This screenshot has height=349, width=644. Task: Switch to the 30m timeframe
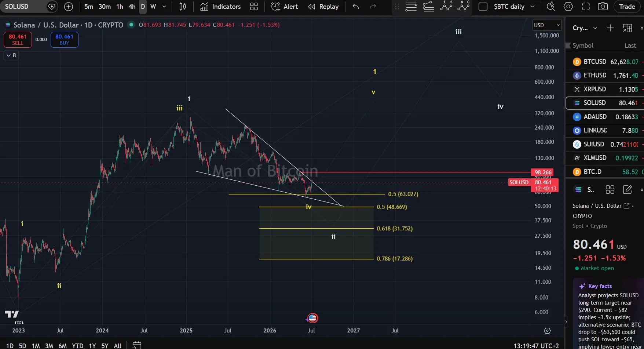105,7
